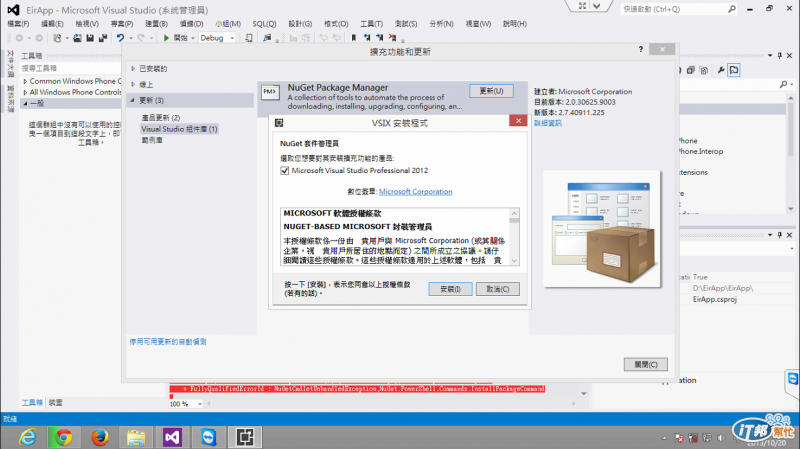Click the navigate backward toolbar icon
Screen dimensions: 800x449
click(x=19, y=38)
